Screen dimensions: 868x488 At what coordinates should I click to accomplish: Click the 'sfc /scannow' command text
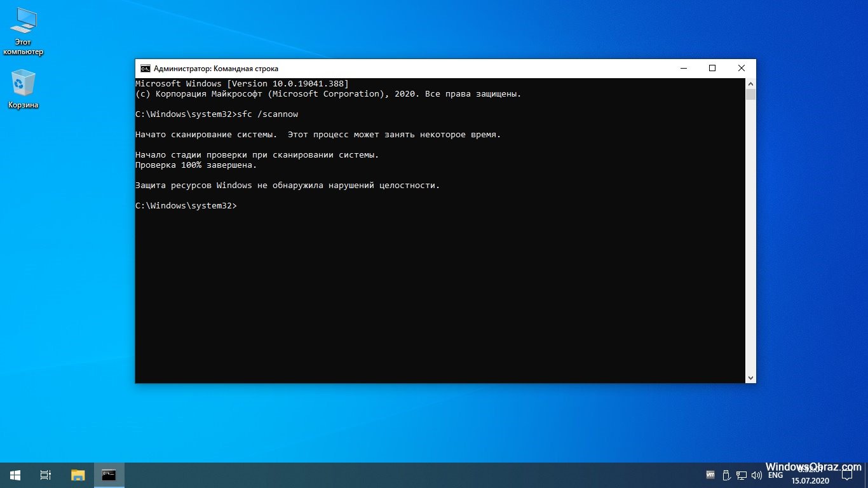[268, 114]
